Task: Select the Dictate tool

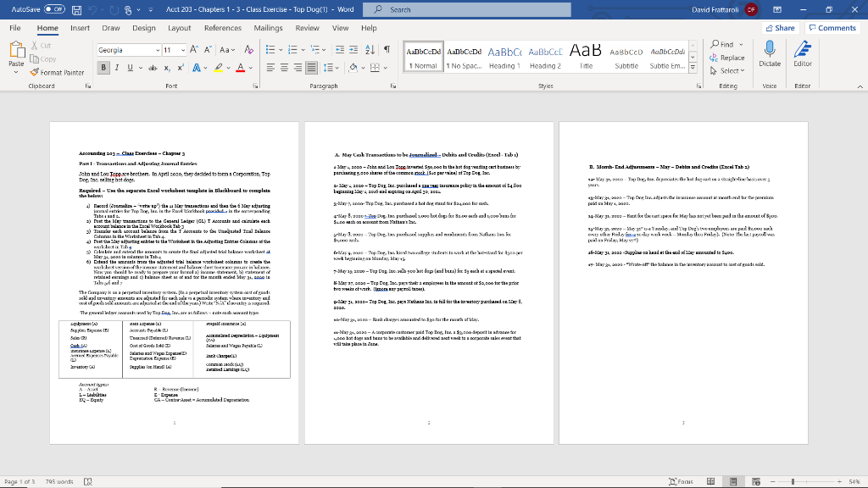Action: (x=770, y=58)
